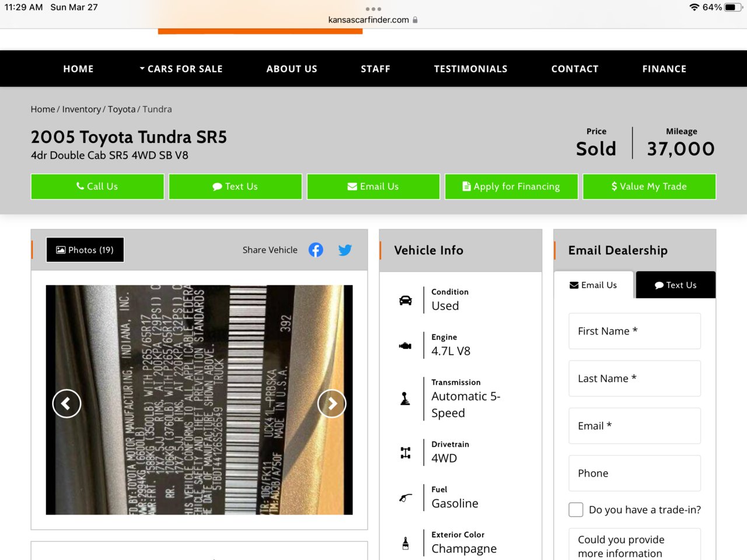
Task: Click the green Email Us button
Action: [373, 187]
